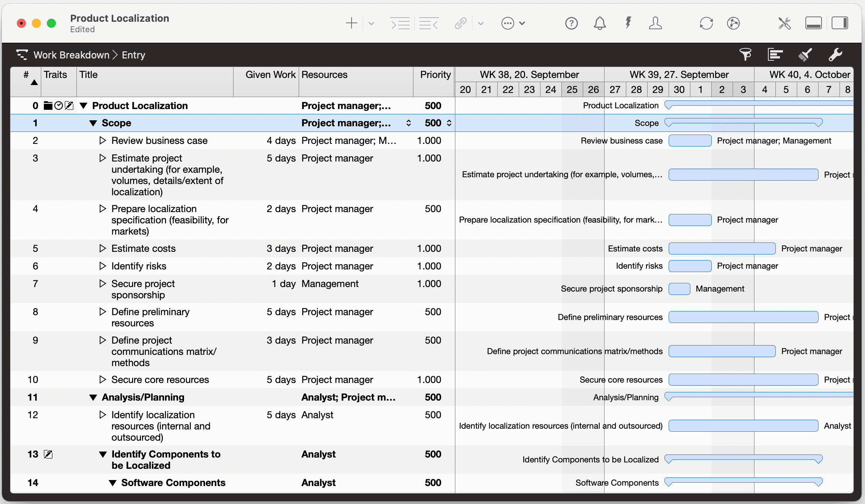Click the wrench settings icon
Screen dimensions: 865x504
click(x=835, y=55)
